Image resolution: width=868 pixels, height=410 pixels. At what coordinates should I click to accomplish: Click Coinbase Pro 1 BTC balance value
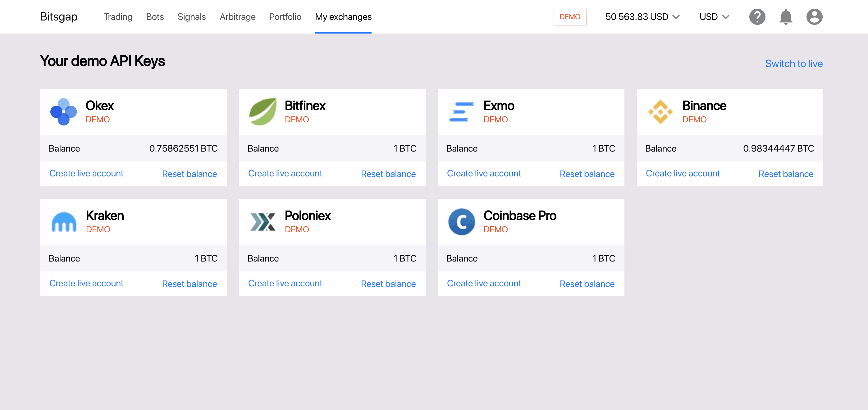coord(604,258)
